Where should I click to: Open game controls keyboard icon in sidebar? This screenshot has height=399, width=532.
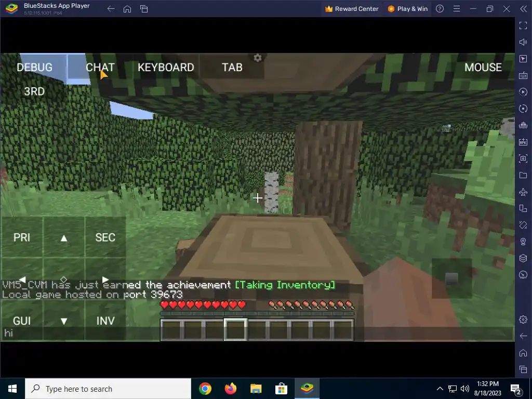point(523,75)
